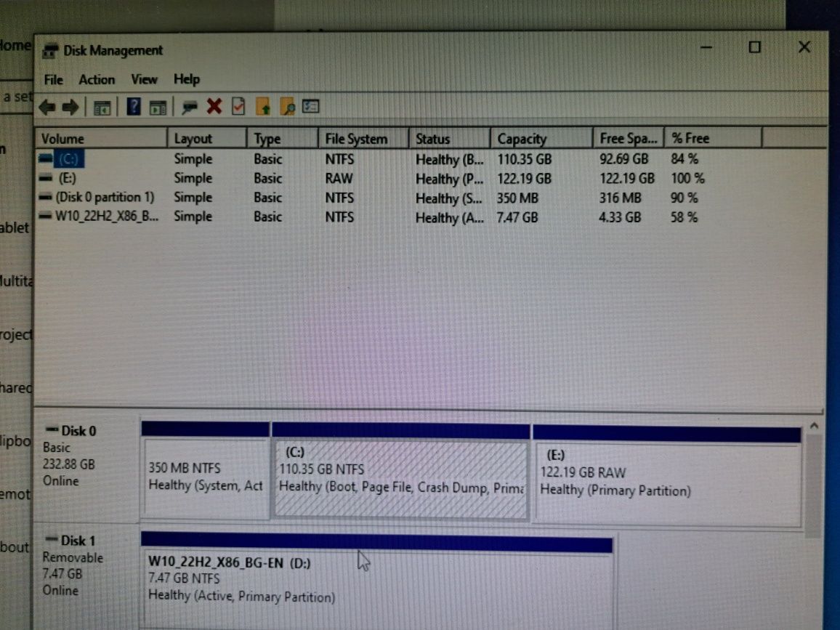Maximize the Disk Management window
The image size is (840, 630).
pyautogui.click(x=754, y=48)
